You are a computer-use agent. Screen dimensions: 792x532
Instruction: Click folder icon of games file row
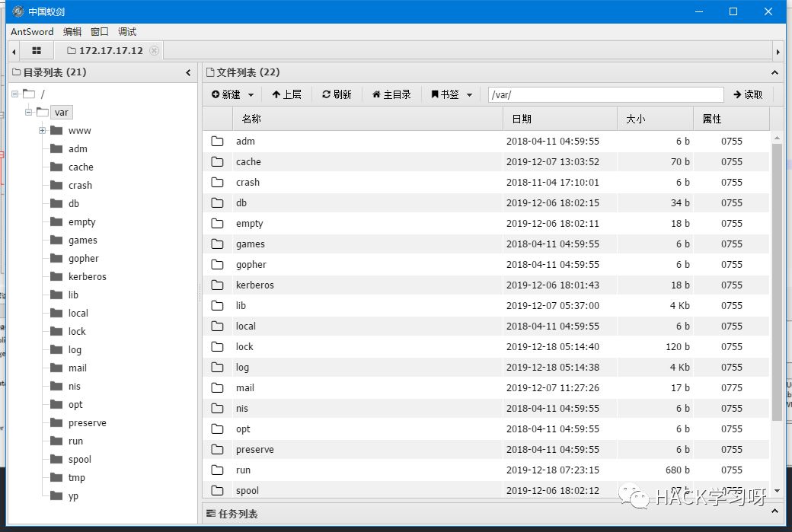pyautogui.click(x=217, y=244)
